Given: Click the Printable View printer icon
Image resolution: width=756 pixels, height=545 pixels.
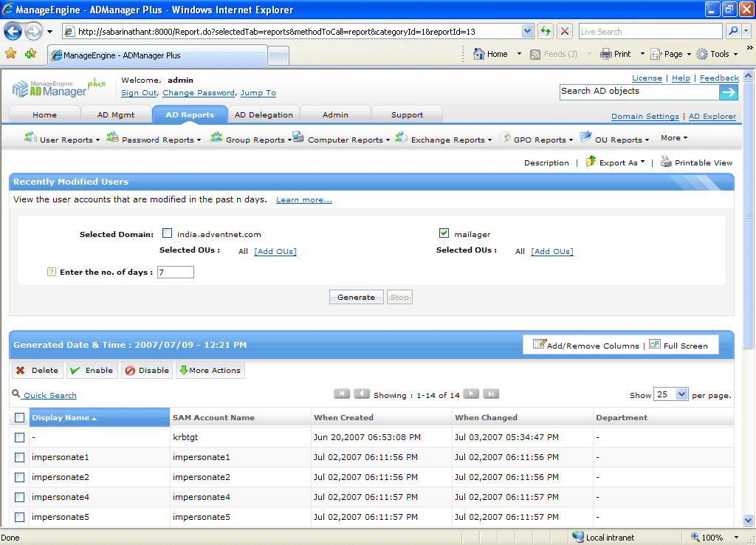Looking at the screenshot, I should (x=666, y=162).
